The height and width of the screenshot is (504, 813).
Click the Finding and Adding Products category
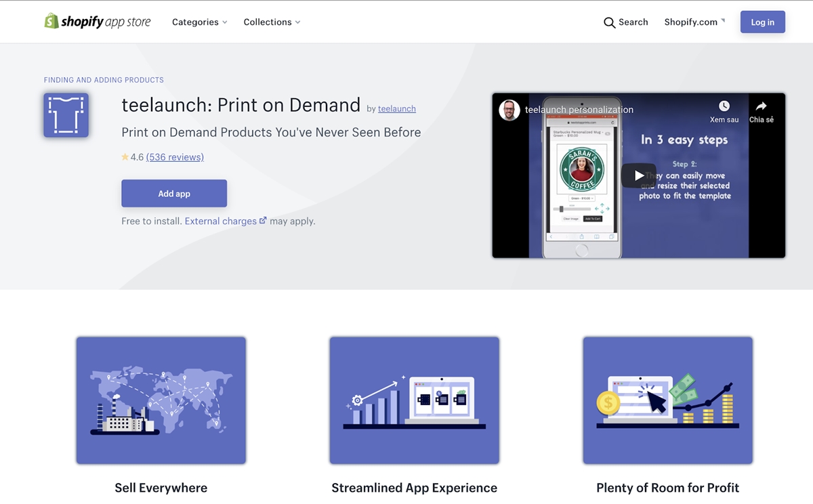[x=104, y=80]
